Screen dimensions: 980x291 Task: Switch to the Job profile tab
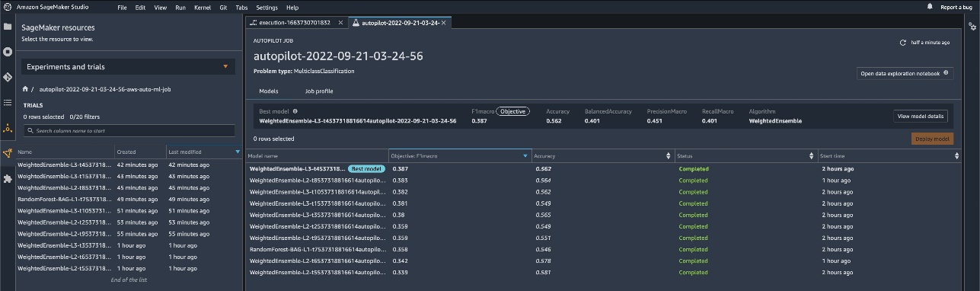(319, 91)
